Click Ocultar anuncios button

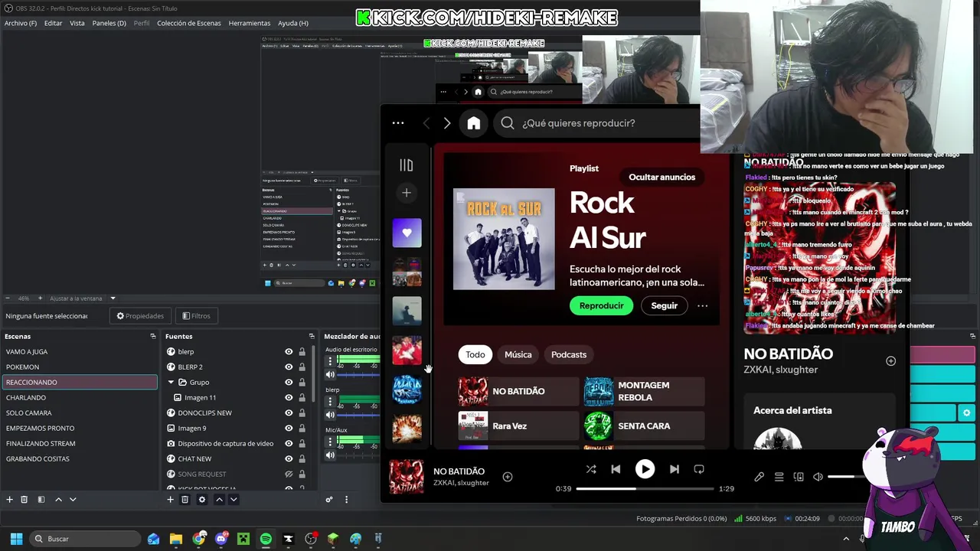(662, 177)
